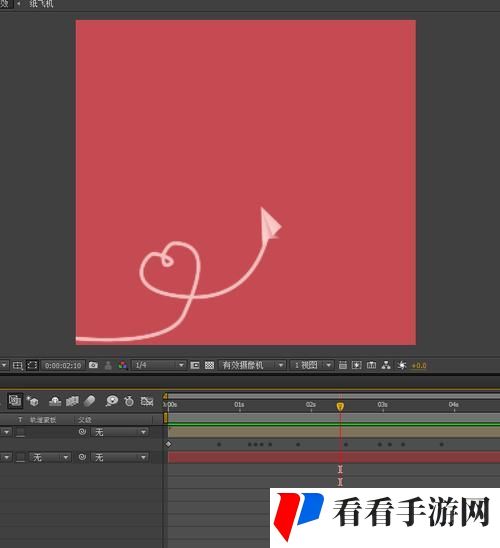Open the first layer's blend mode dropdown arrow
The width and height of the screenshot is (500, 548).
(x=6, y=432)
